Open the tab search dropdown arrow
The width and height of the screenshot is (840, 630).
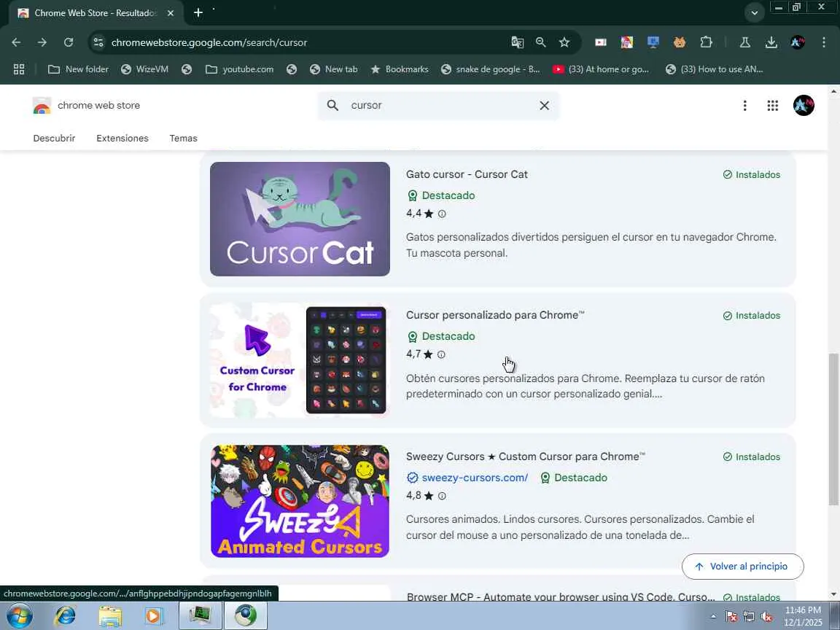pos(754,13)
